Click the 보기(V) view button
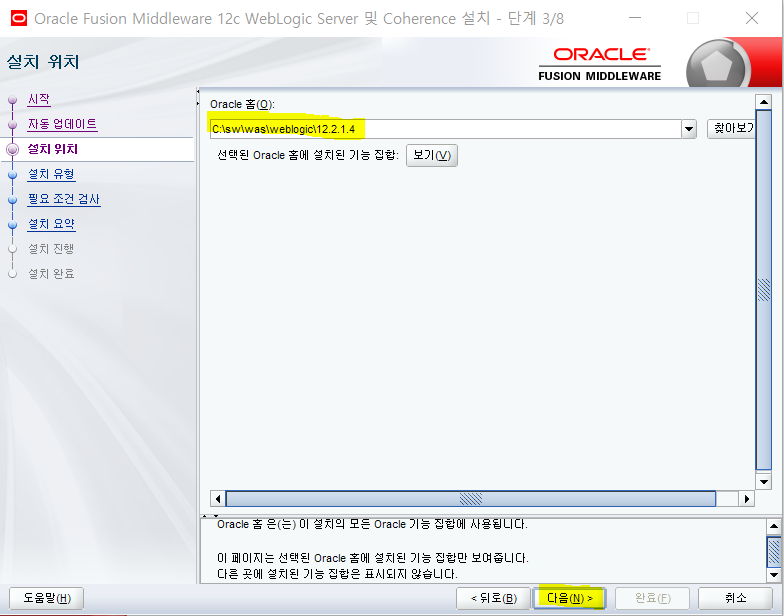Image resolution: width=784 pixels, height=616 pixels. tap(432, 156)
